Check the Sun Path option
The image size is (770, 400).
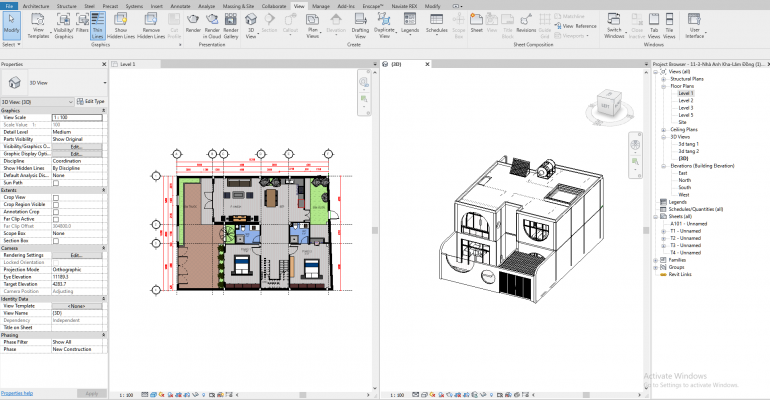click(x=56, y=183)
